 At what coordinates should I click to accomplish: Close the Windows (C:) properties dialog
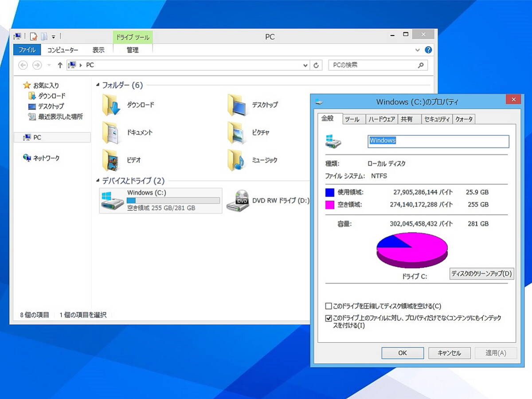point(513,99)
